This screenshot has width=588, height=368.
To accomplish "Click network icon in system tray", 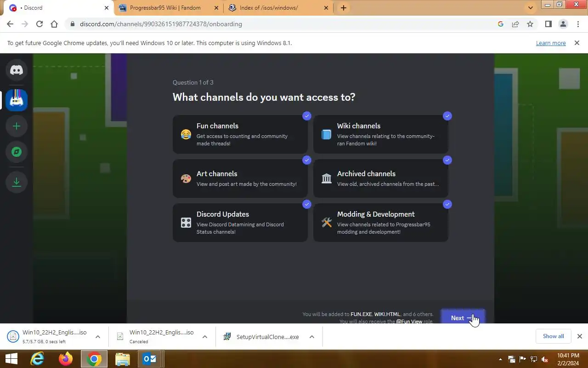I will point(534,359).
